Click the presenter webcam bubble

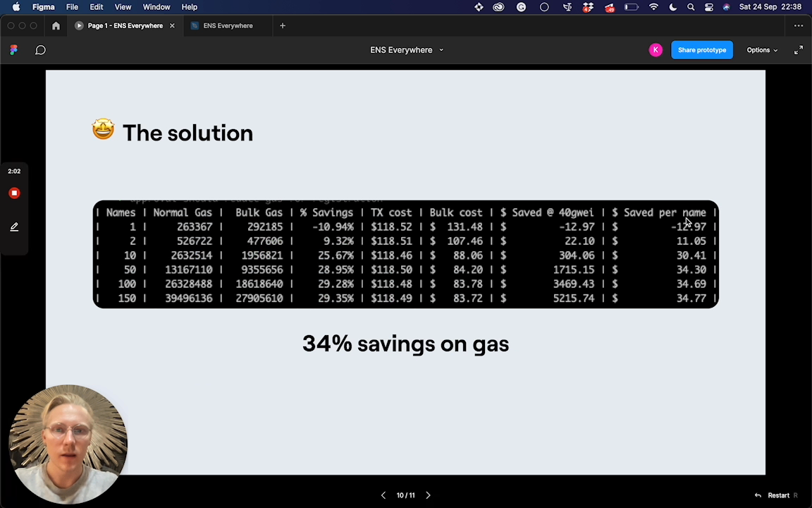coord(68,445)
